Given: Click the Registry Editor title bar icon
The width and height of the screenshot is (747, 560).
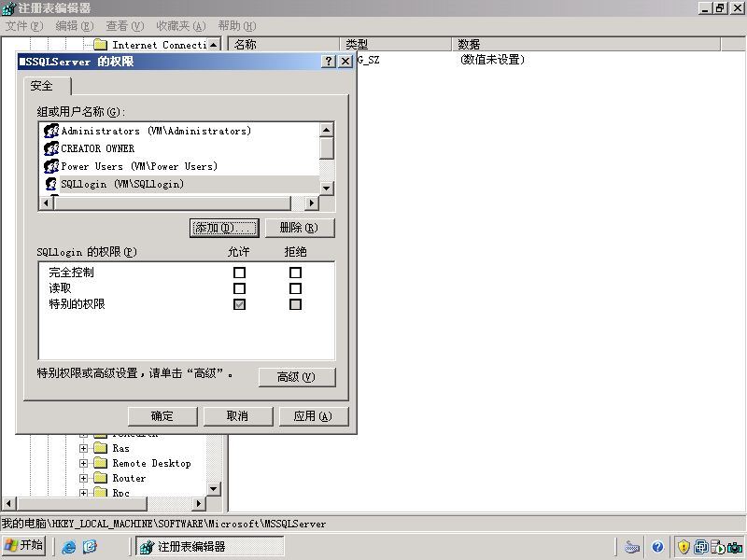Looking at the screenshot, I should [8, 8].
